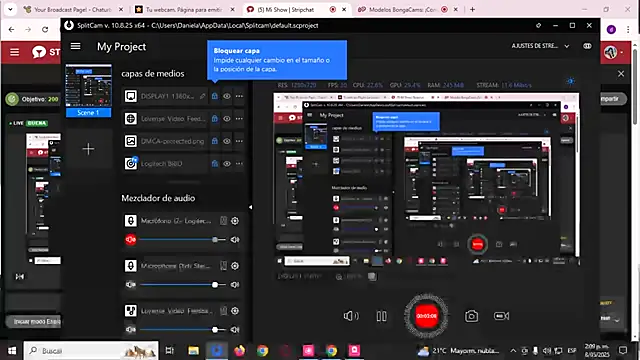
Task: Select the Scene 1 thumbnail
Action: pos(88,90)
